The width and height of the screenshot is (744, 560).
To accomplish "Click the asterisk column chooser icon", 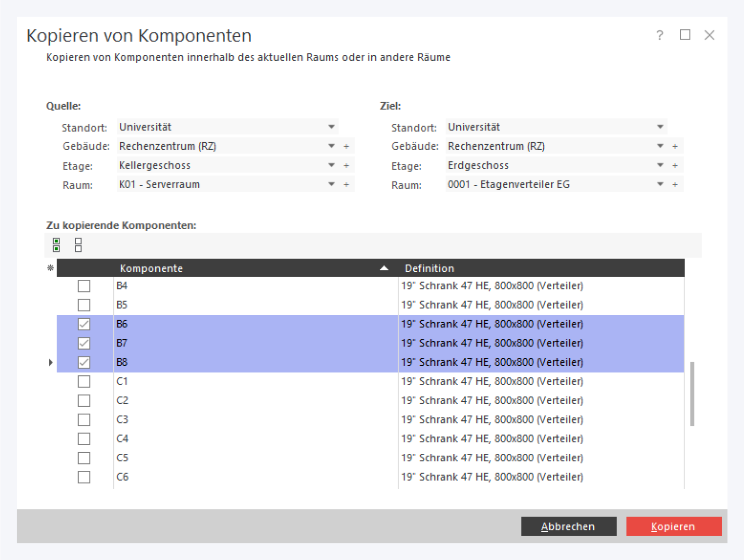I will tap(51, 268).
